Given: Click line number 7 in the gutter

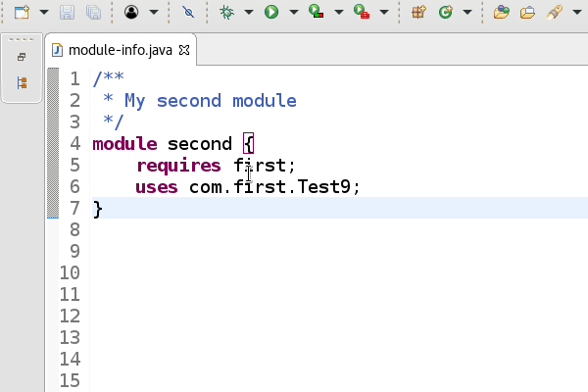Looking at the screenshot, I should click(75, 208).
